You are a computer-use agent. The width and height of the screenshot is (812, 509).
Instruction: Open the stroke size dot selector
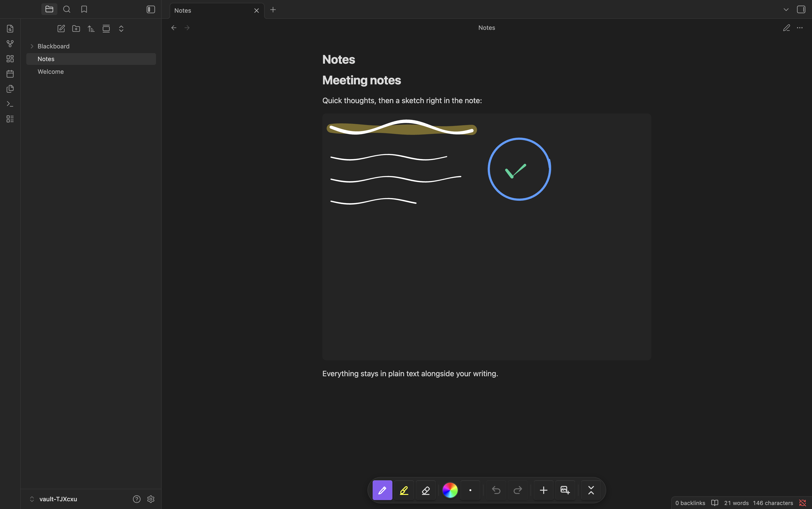470,490
